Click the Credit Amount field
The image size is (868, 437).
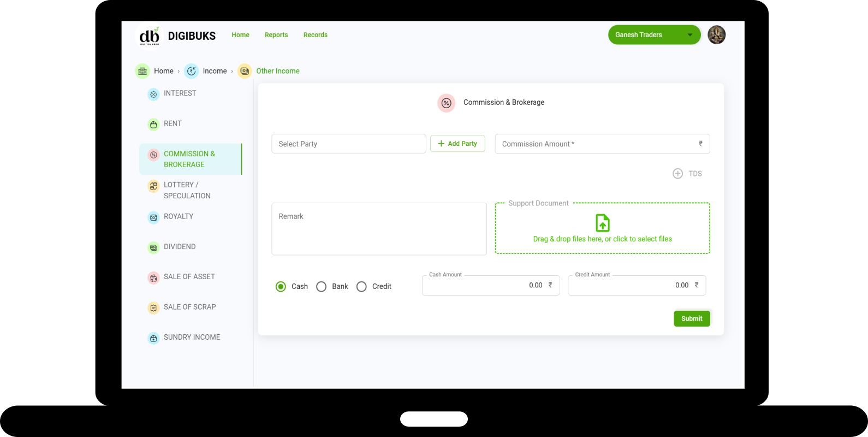(637, 285)
